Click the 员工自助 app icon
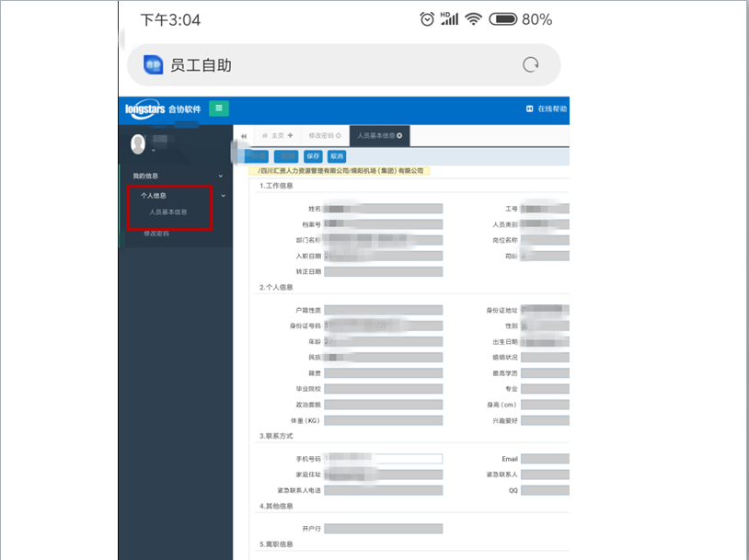The height and width of the screenshot is (560, 749). (154, 64)
